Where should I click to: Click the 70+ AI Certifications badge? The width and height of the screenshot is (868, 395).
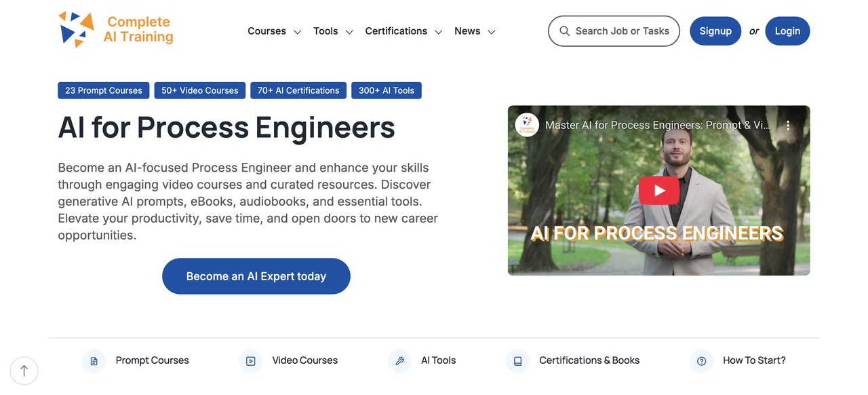[298, 90]
